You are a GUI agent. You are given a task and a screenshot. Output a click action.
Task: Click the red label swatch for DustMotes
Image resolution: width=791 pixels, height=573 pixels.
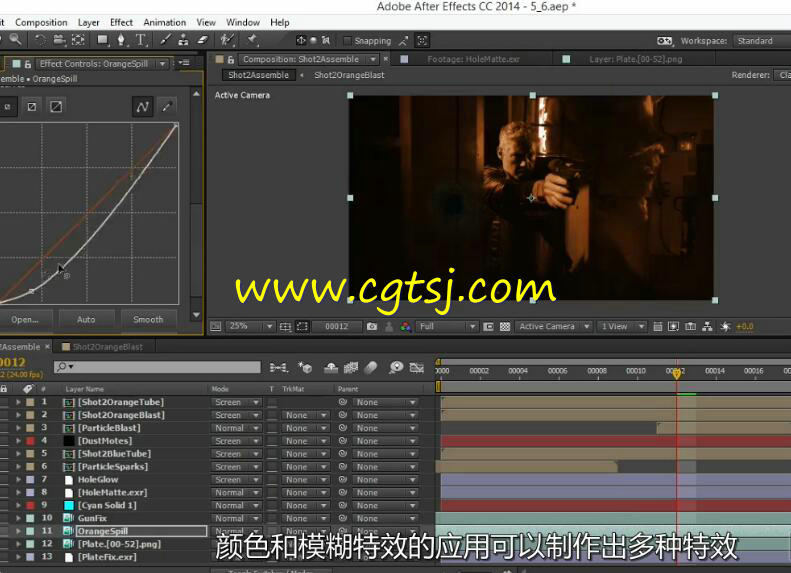click(30, 441)
